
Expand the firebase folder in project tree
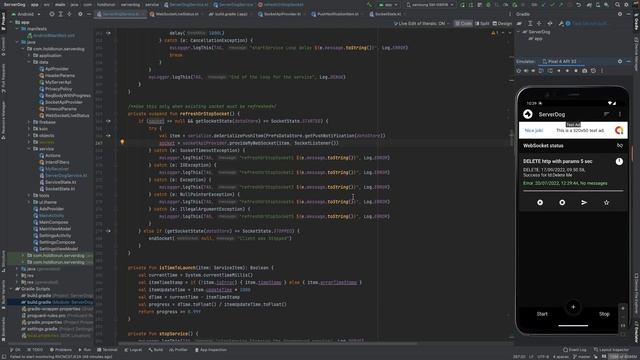click(x=29, y=122)
